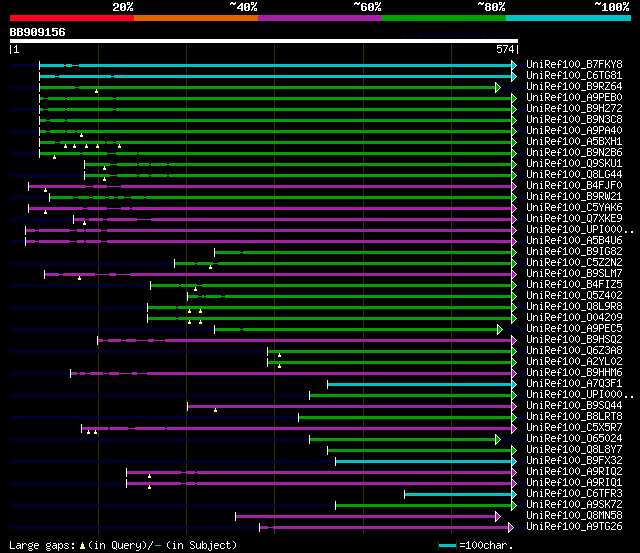Click the UniRef100_A9PA40 label
640x553 pixels.
574,131
